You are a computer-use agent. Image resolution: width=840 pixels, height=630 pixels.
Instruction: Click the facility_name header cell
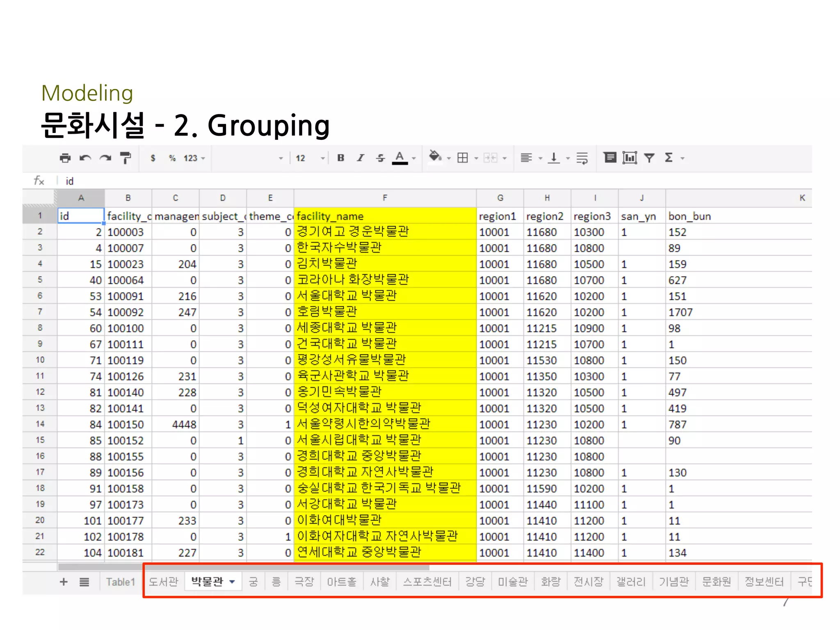coord(385,216)
